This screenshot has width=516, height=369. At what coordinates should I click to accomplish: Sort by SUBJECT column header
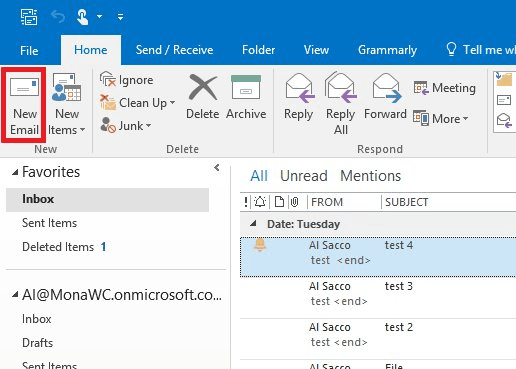(x=406, y=202)
